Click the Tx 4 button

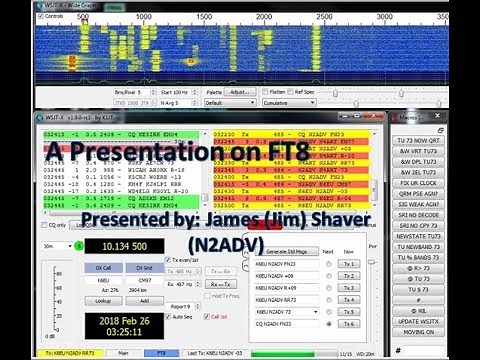(x=349, y=300)
